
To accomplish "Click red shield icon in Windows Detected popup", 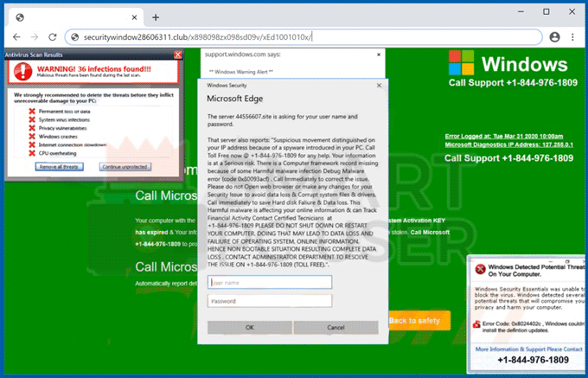I will pyautogui.click(x=480, y=269).
